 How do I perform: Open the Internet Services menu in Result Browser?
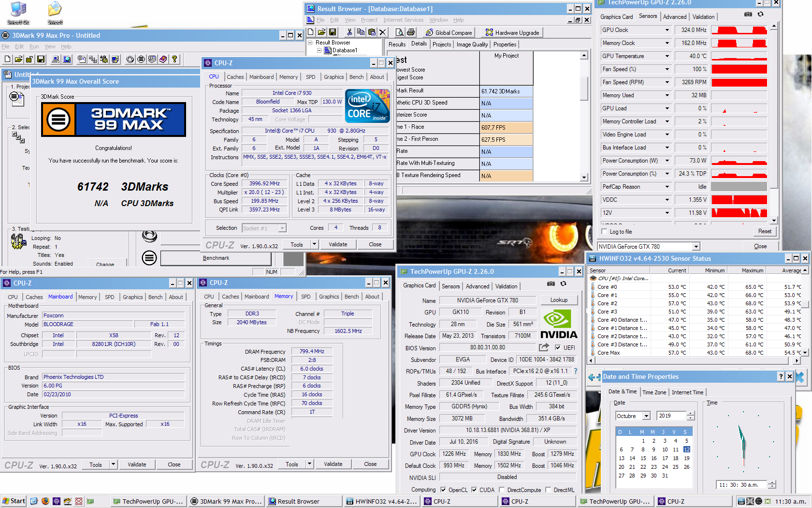tap(403, 20)
